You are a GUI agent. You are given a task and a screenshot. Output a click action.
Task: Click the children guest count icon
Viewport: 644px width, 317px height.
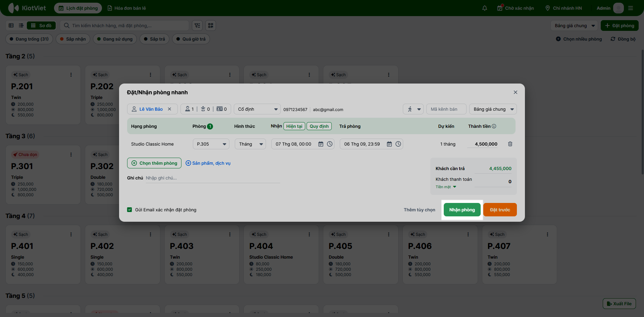203,109
